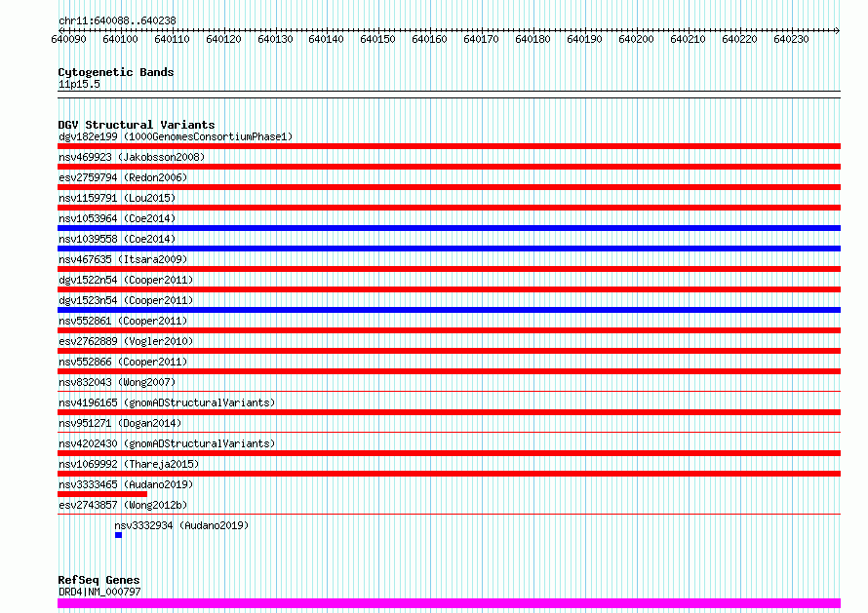This screenshot has width=868, height=613.
Task: Select nsv951271 (Dogan2014) label
Action: tap(120, 423)
